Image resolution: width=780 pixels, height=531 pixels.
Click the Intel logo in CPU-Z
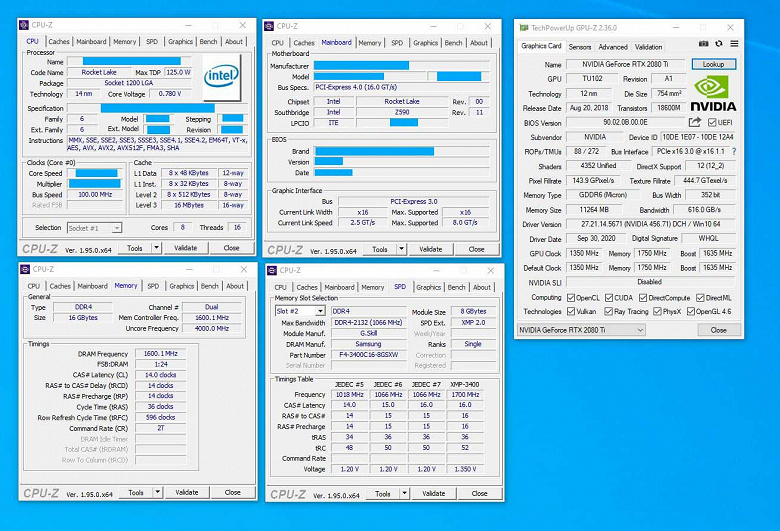coord(222,77)
